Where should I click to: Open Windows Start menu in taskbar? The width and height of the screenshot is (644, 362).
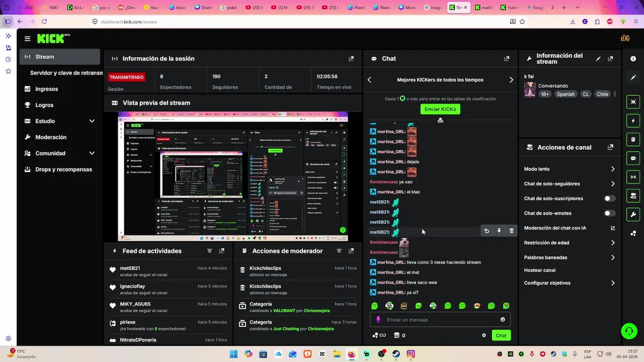[x=233, y=354]
